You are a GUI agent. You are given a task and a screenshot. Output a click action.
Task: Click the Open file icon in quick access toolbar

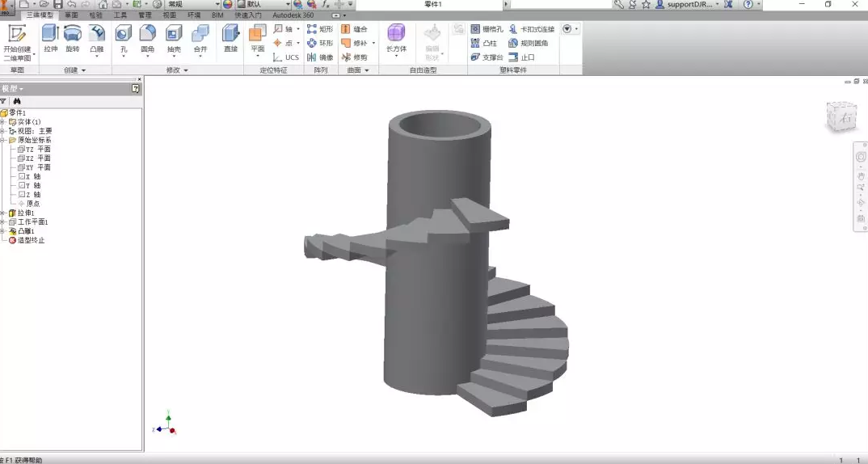(43, 4)
